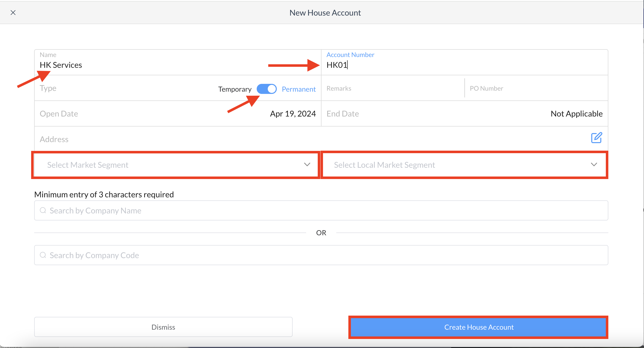Select the Temporary type label
Screen dimensions: 644x348
[235, 89]
